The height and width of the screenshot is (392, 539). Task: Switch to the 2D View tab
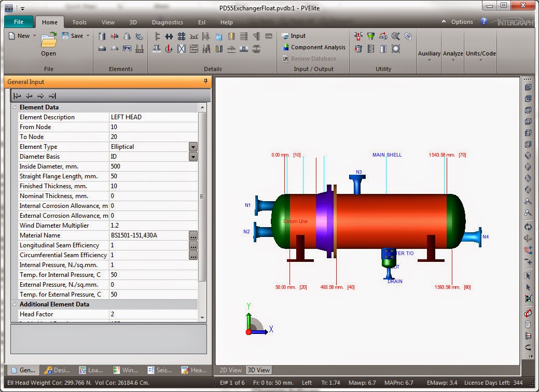(x=230, y=370)
